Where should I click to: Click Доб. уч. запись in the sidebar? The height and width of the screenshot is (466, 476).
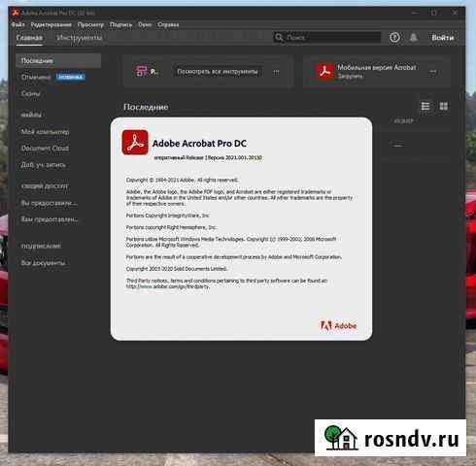[x=44, y=165]
